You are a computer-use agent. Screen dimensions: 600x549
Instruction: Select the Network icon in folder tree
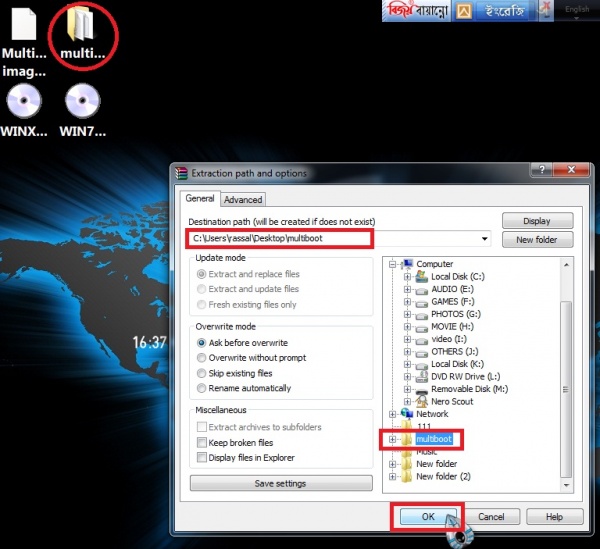click(407, 413)
